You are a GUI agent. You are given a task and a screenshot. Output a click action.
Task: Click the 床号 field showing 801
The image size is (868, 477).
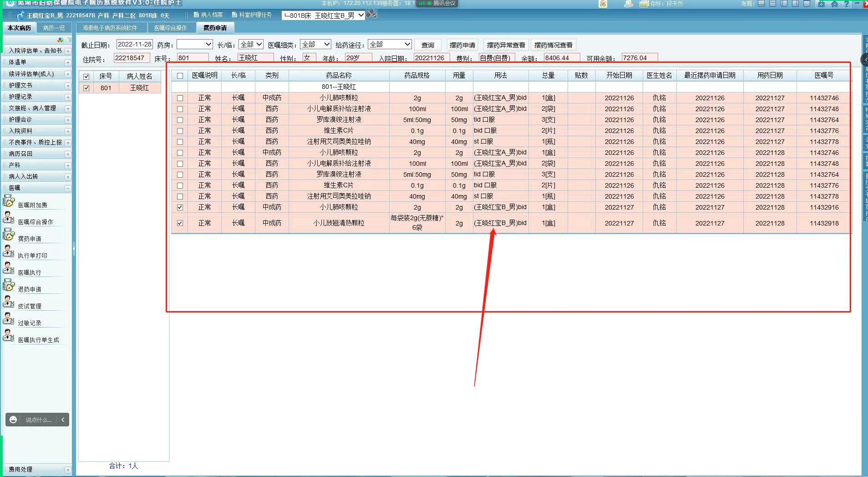pyautogui.click(x=193, y=58)
